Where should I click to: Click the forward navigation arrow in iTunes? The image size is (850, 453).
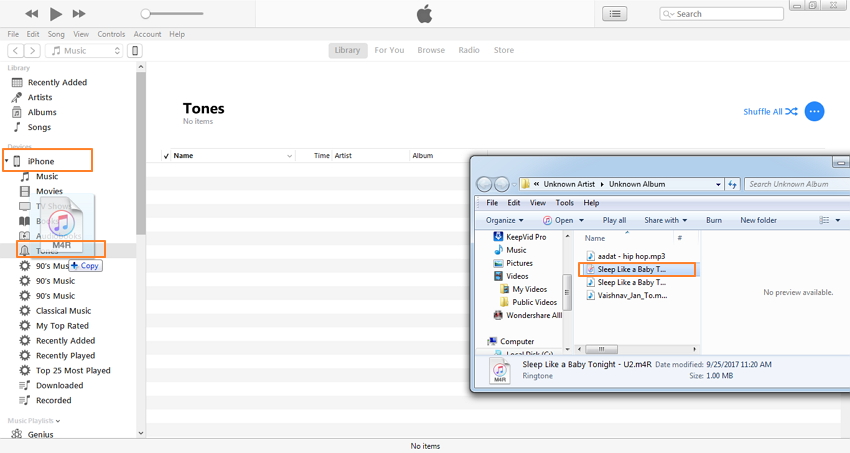pyautogui.click(x=33, y=50)
